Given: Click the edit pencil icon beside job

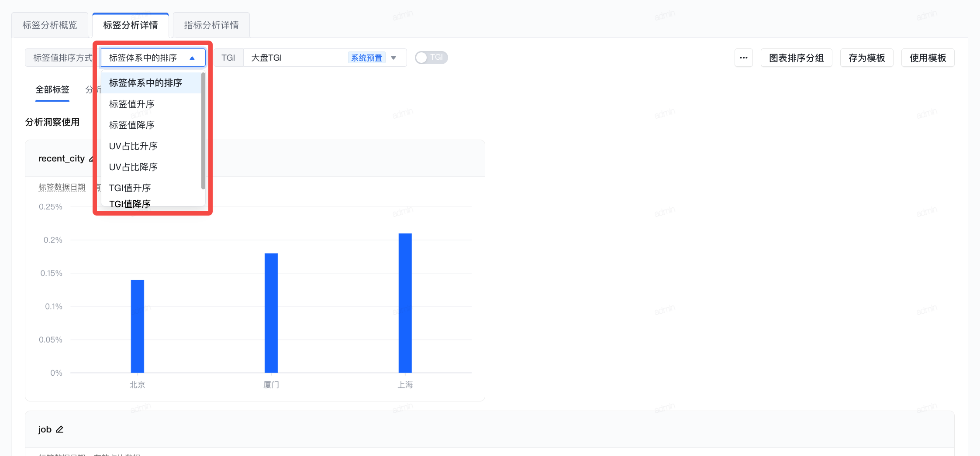Looking at the screenshot, I should [60, 429].
